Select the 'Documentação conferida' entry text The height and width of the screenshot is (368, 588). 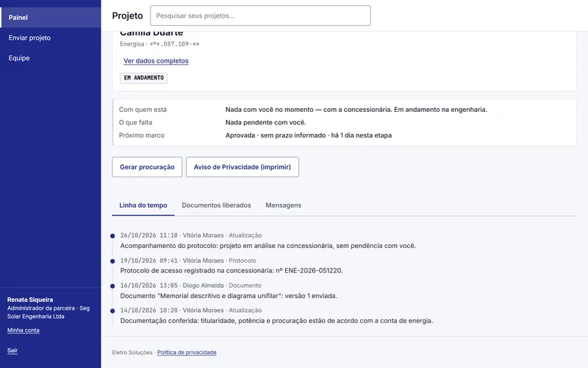pos(276,321)
